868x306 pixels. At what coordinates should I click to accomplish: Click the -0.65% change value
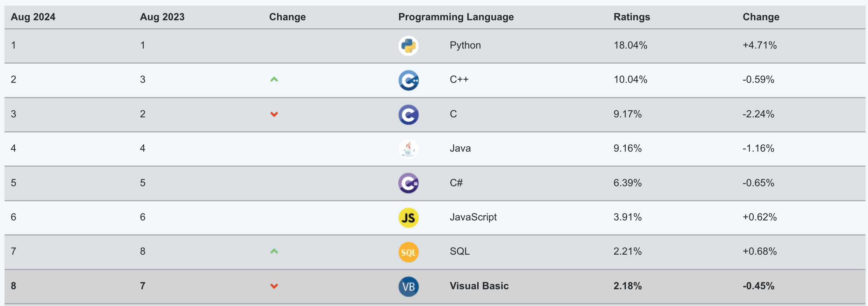(759, 183)
